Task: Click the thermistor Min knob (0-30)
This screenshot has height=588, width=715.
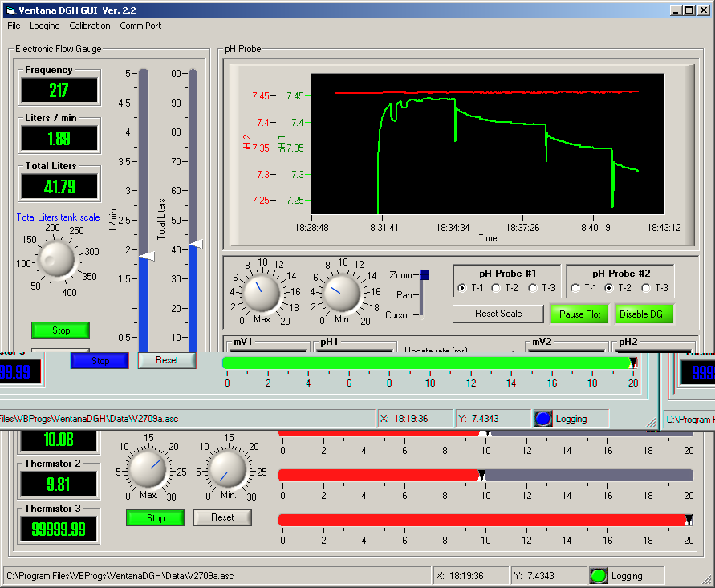Action: pyautogui.click(x=228, y=469)
